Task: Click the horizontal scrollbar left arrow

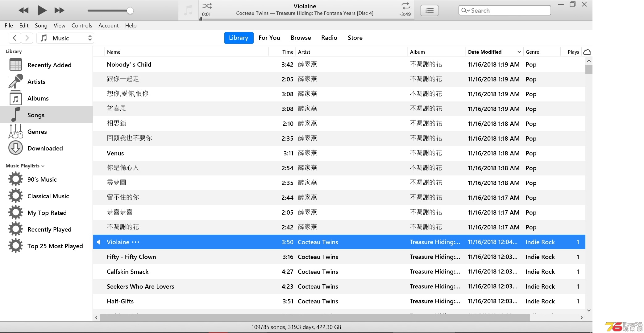Action: (x=97, y=318)
